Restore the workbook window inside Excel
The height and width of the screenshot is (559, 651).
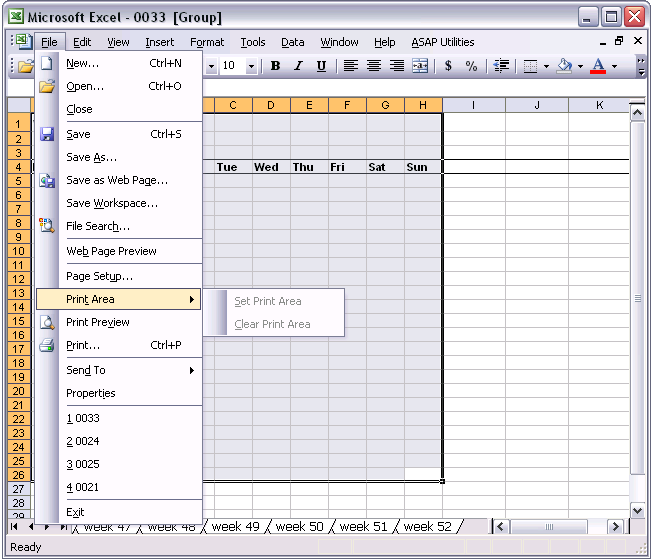[x=619, y=41]
